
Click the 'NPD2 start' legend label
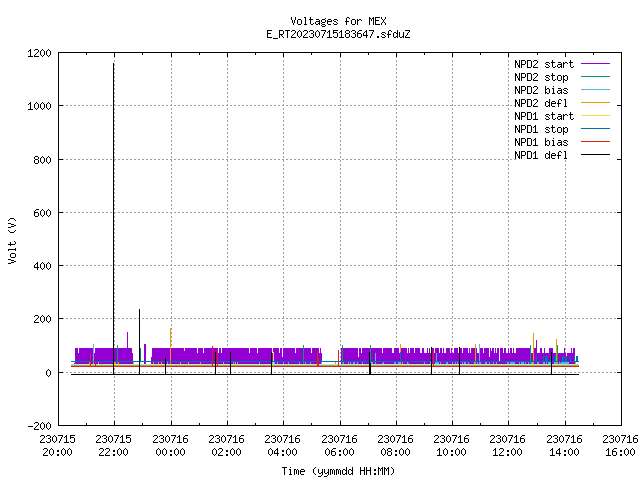pos(544,64)
